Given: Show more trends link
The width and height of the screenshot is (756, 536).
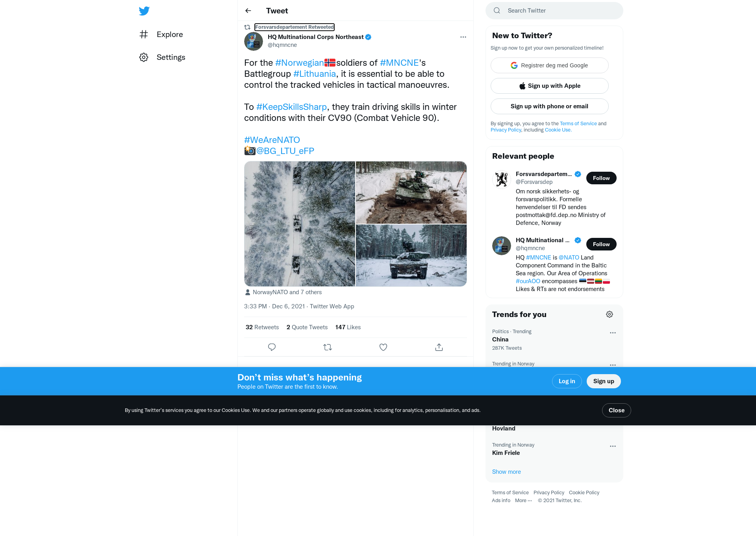Looking at the screenshot, I should [x=506, y=472].
